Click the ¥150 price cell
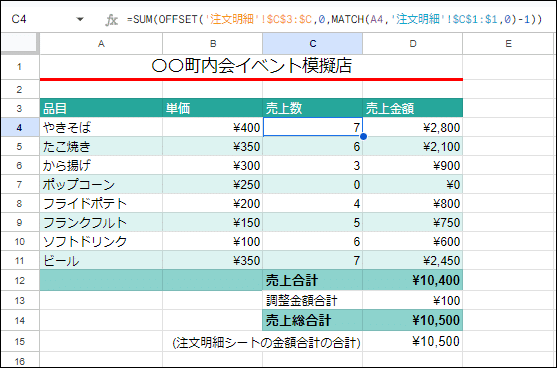The image size is (557, 368). [213, 222]
